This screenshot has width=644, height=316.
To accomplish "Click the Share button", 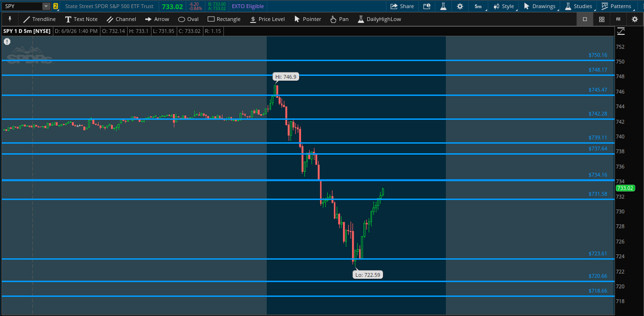I will click(401, 6).
